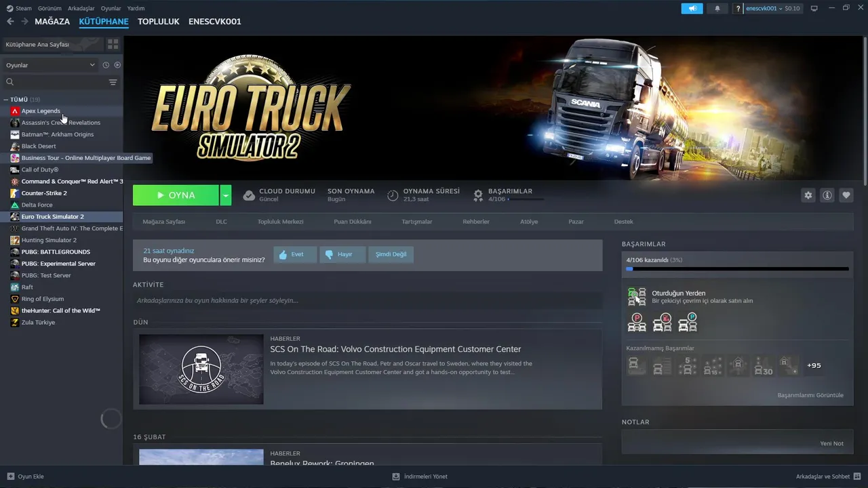Open the Arkadaşlar menu
This screenshot has height=488, width=868.
(x=81, y=8)
